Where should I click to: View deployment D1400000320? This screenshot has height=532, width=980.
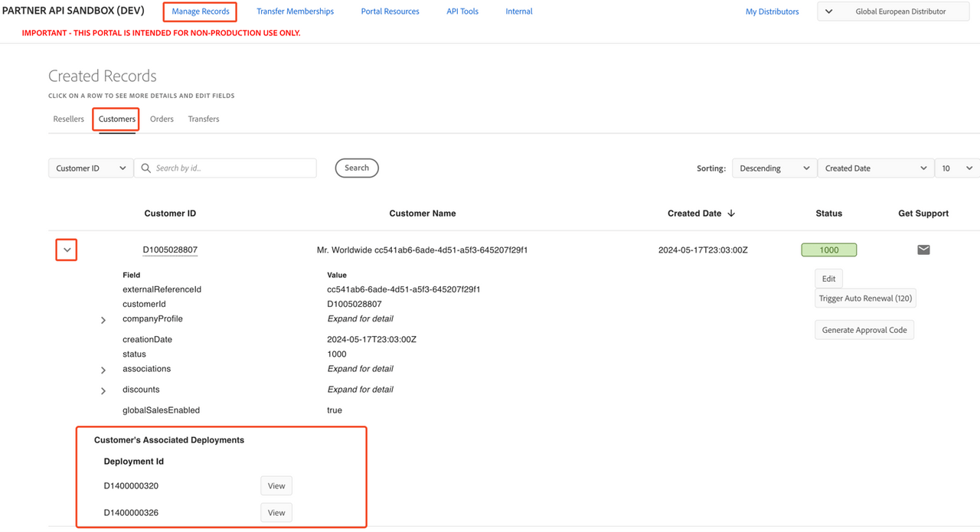[276, 486]
